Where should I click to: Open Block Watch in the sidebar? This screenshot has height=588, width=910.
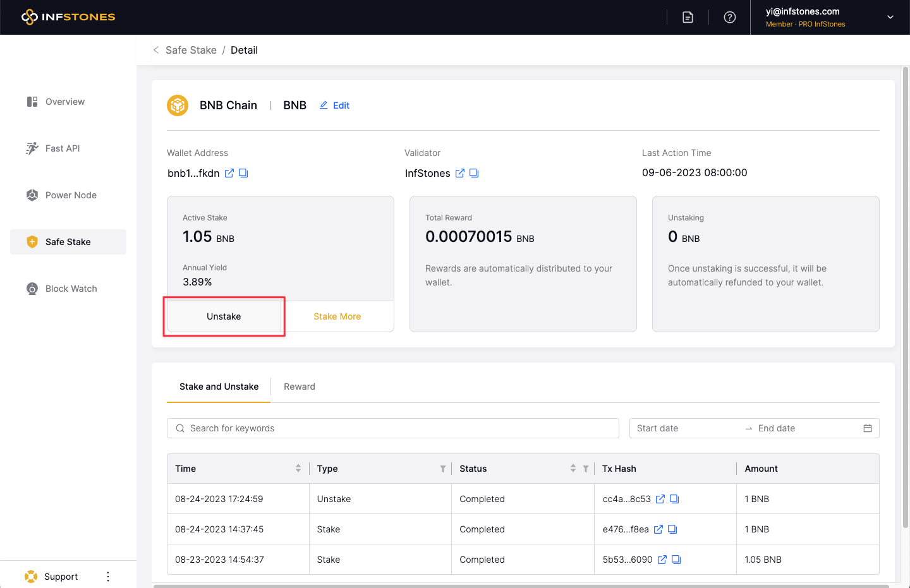point(71,289)
